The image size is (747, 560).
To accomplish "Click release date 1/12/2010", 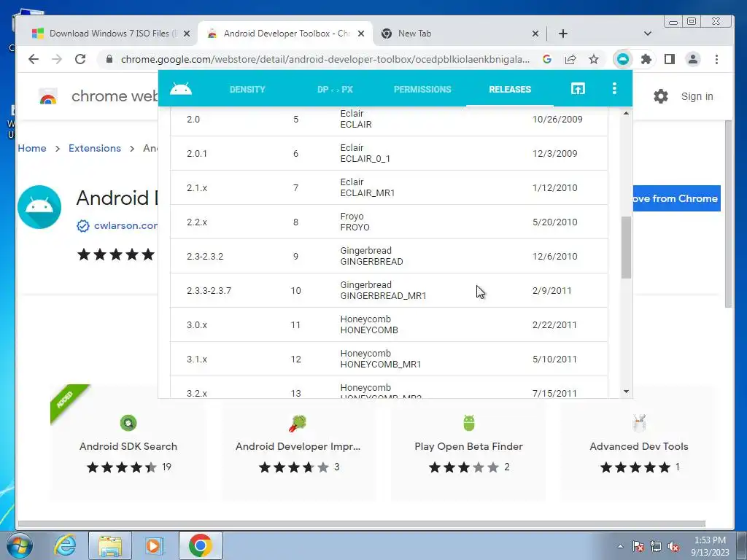I will [x=554, y=187].
